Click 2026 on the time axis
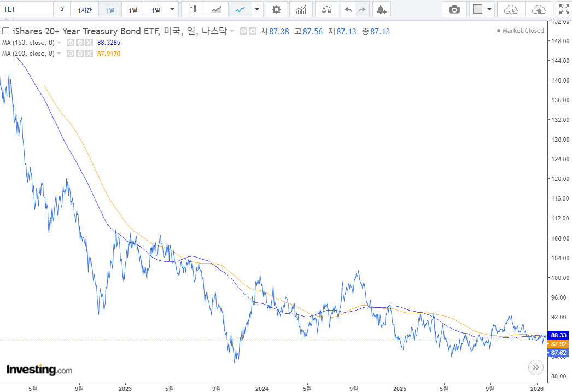The height and width of the screenshot is (392, 572). point(537,389)
